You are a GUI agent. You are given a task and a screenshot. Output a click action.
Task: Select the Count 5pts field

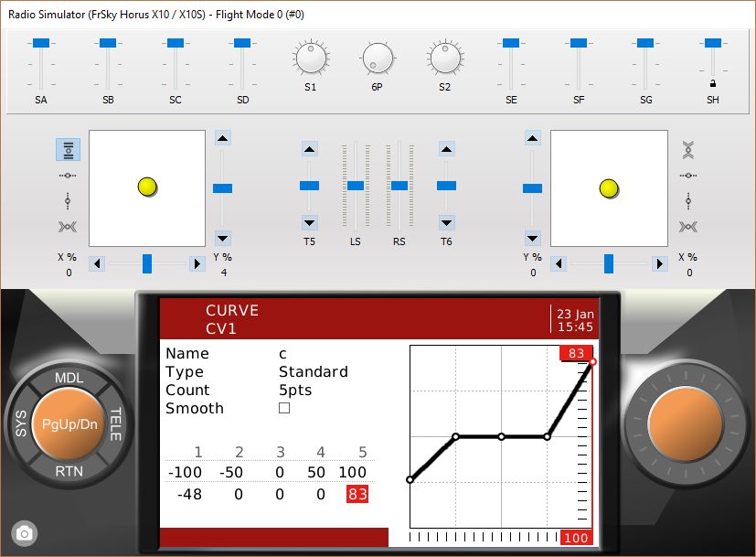point(294,391)
